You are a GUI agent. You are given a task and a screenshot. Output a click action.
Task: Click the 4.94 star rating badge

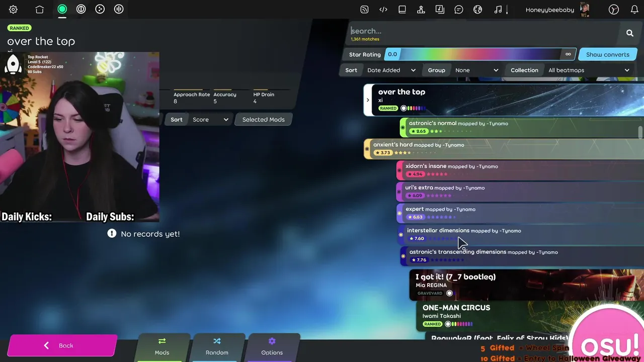coord(415,174)
